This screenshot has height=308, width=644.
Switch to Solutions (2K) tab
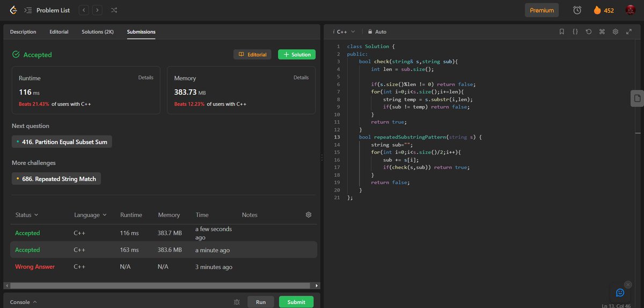(x=98, y=32)
